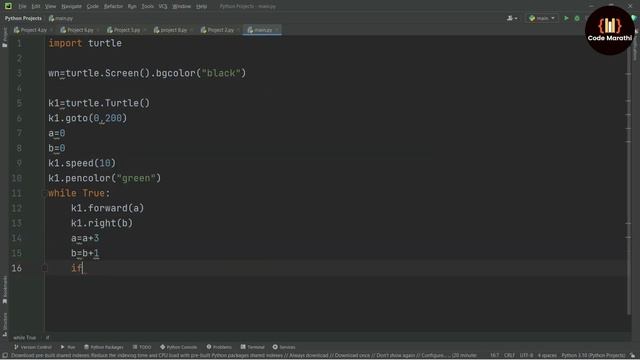Open the Edit menu
The image size is (640, 360).
(36, 7)
